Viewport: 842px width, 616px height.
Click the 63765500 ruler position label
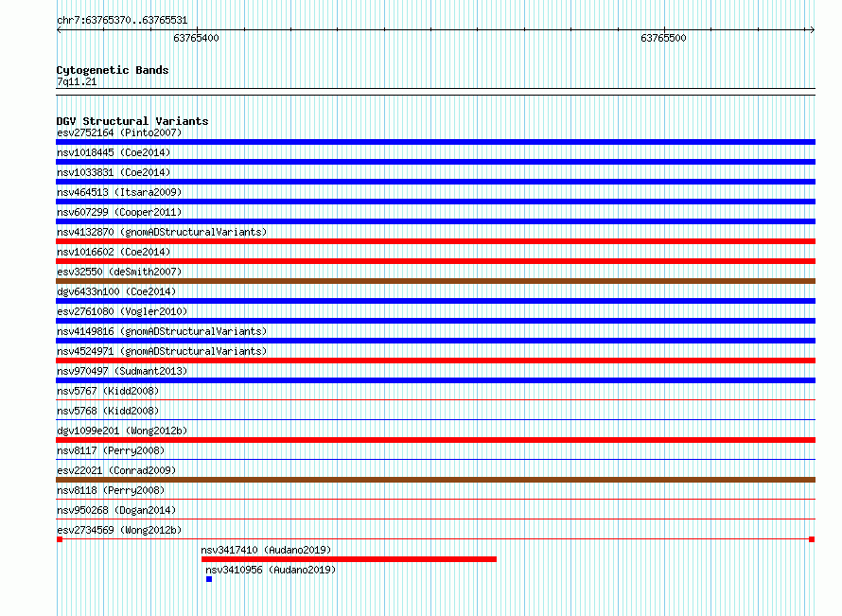click(x=663, y=38)
